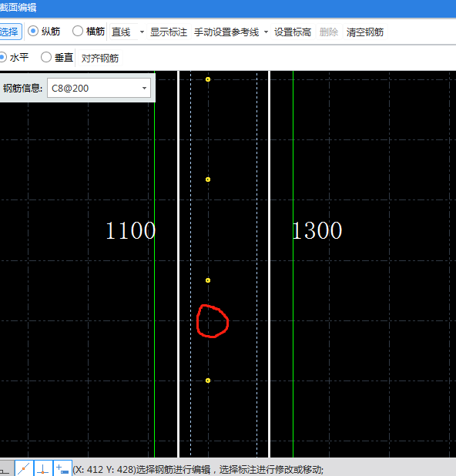The width and height of the screenshot is (456, 476).
Task: Click 显示标注 to show annotations
Action: (x=169, y=32)
